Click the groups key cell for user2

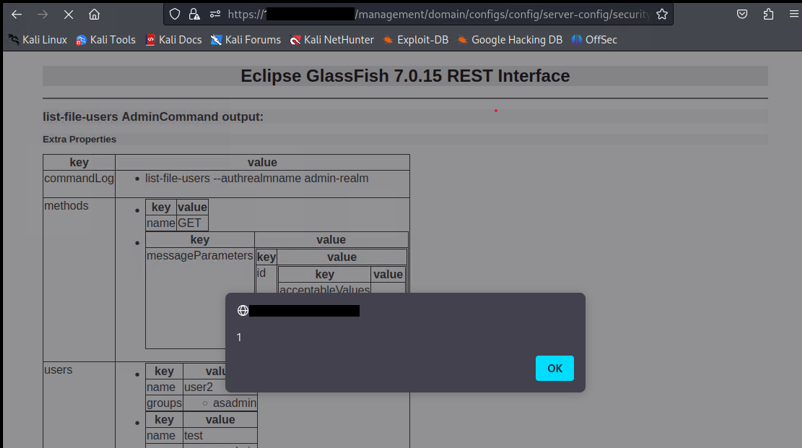click(x=164, y=403)
